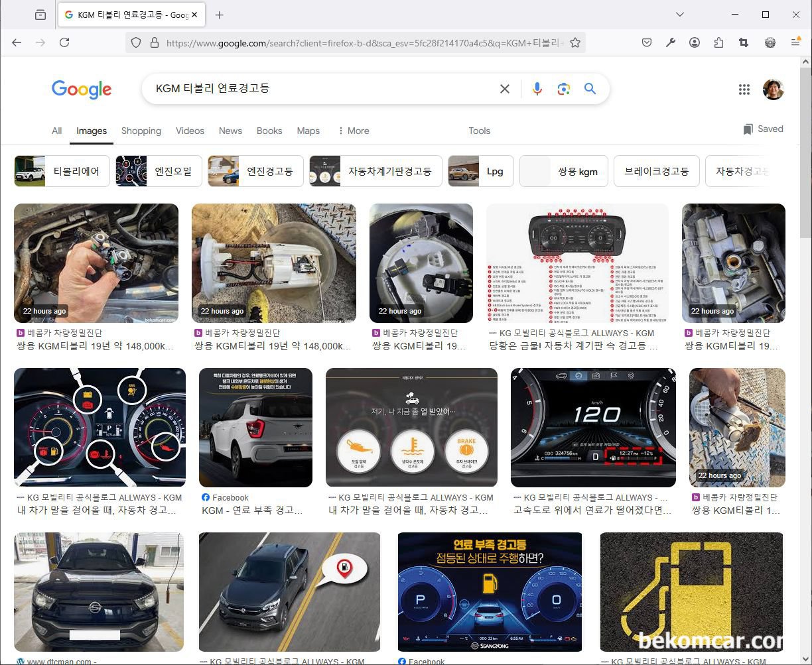Close the KGM 티볼리 연료경고등 tab

(195, 15)
